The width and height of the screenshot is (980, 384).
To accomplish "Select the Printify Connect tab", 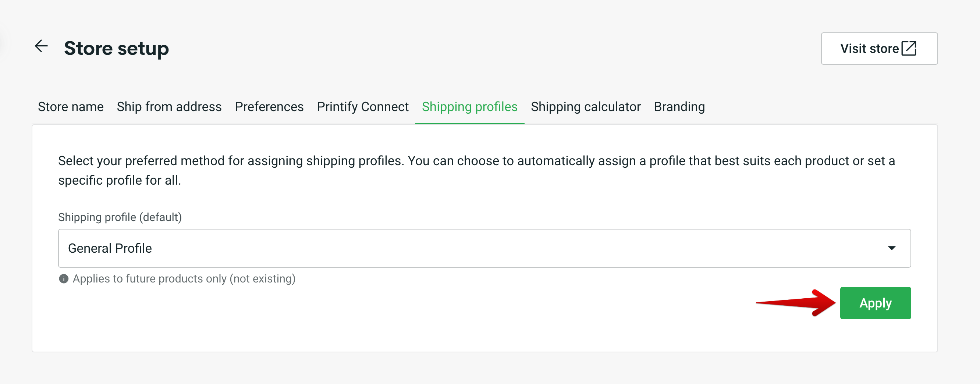I will point(362,107).
